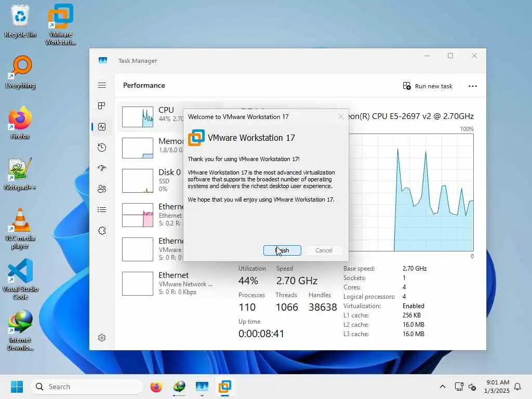Open the notifications bell icon
The image size is (532, 399).
tap(517, 387)
